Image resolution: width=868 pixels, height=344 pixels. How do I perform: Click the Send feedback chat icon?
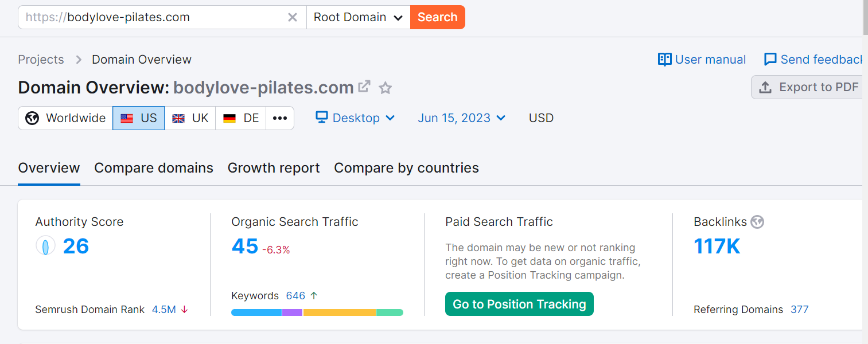[770, 59]
